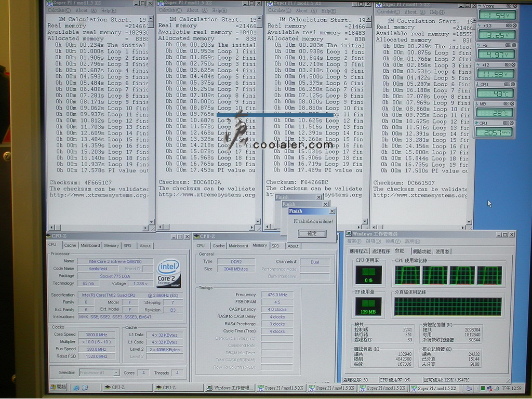The height and width of the screenshot is (399, 532).
Task: Click the thermometer icon on the MB gadget
Action: coord(477,104)
